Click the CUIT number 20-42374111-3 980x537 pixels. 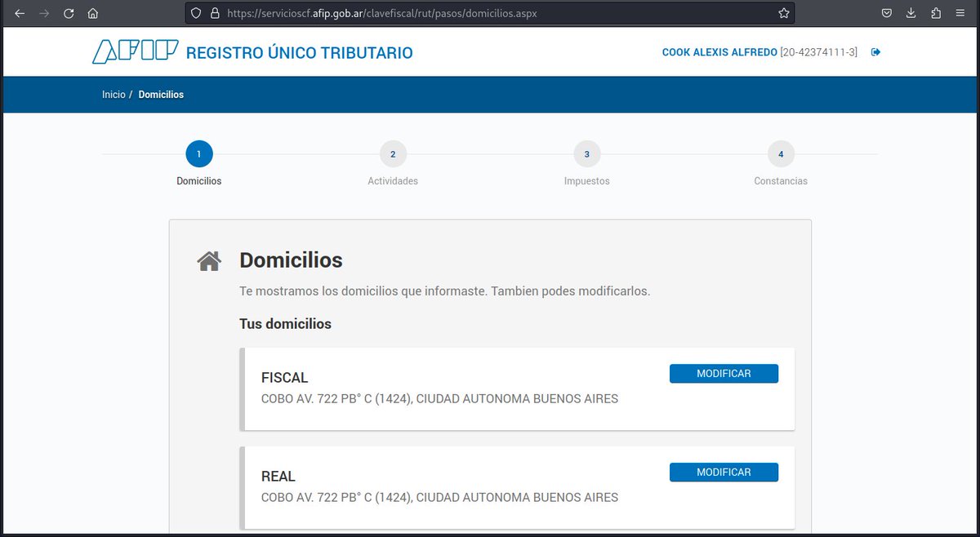click(x=819, y=52)
